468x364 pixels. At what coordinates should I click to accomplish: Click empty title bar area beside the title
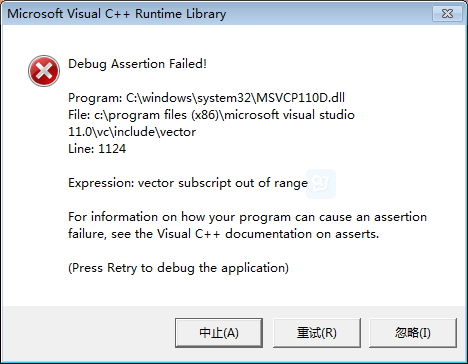tap(328, 14)
